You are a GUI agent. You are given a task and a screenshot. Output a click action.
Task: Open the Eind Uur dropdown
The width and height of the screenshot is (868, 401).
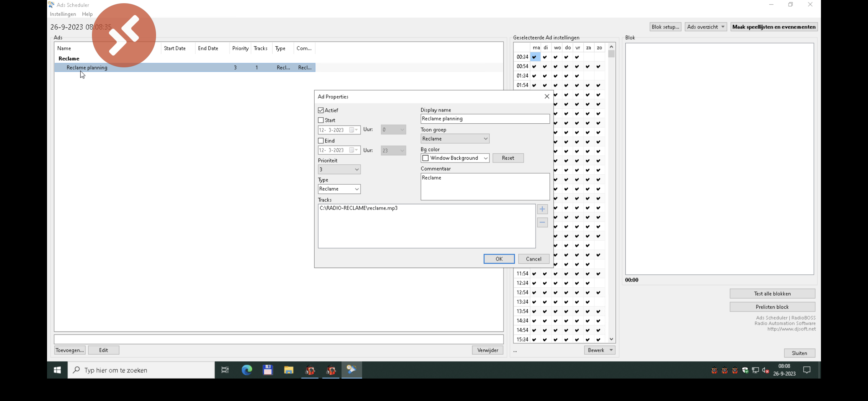pyautogui.click(x=393, y=150)
